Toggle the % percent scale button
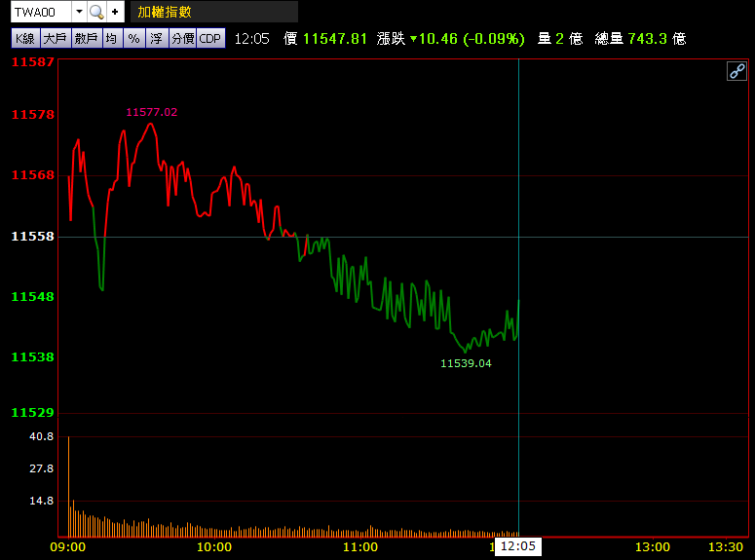The image size is (755, 560). [x=133, y=39]
